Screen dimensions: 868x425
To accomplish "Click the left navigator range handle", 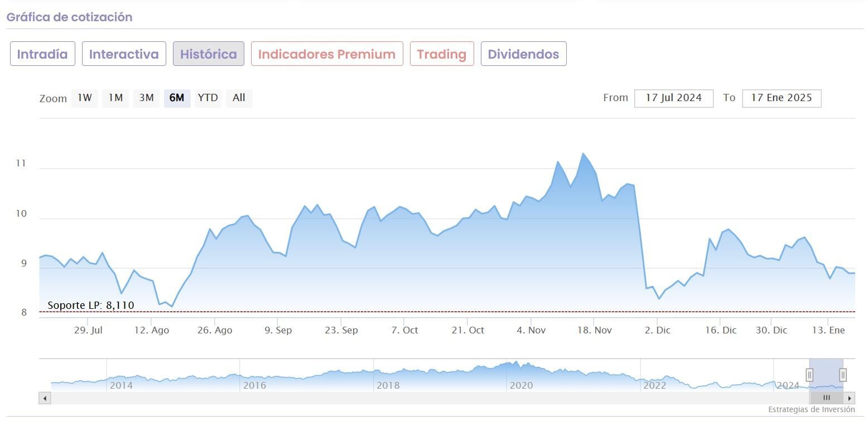I will click(x=809, y=375).
